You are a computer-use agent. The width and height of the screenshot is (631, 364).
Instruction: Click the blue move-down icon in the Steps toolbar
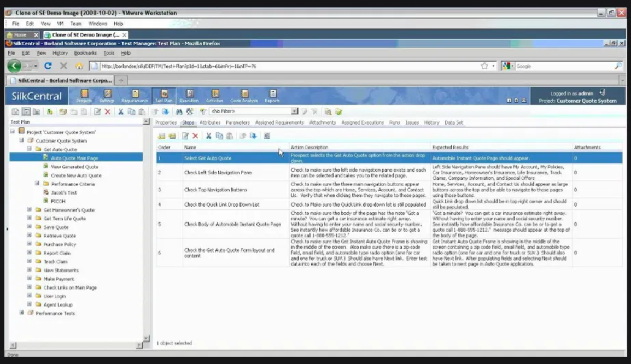[x=253, y=136]
